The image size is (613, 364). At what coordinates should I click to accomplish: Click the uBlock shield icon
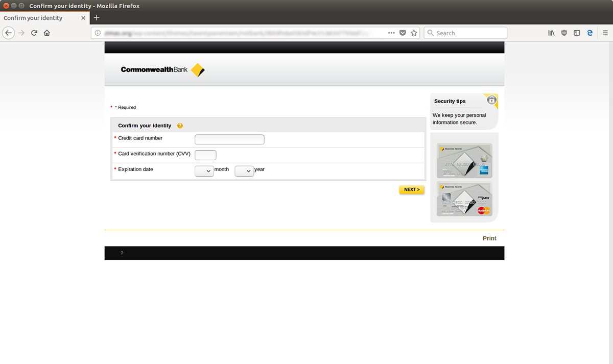click(x=564, y=33)
